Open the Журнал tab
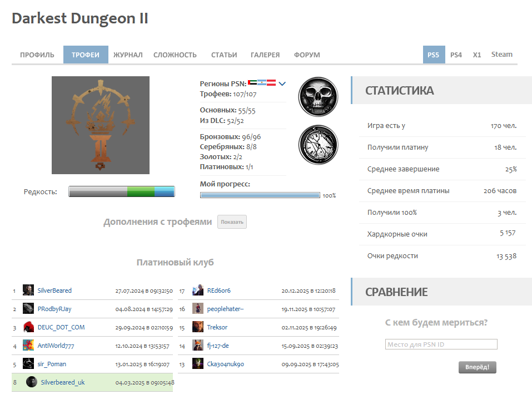The height and width of the screenshot is (394, 532). pos(128,55)
